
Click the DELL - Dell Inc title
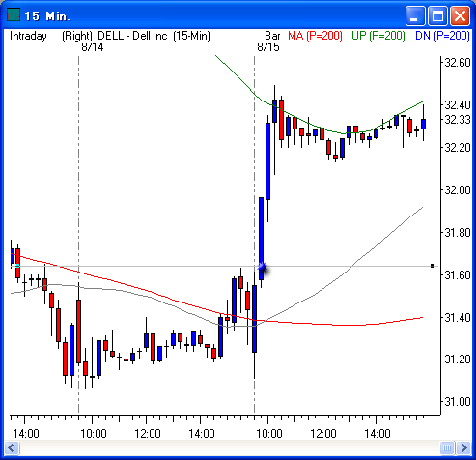132,36
